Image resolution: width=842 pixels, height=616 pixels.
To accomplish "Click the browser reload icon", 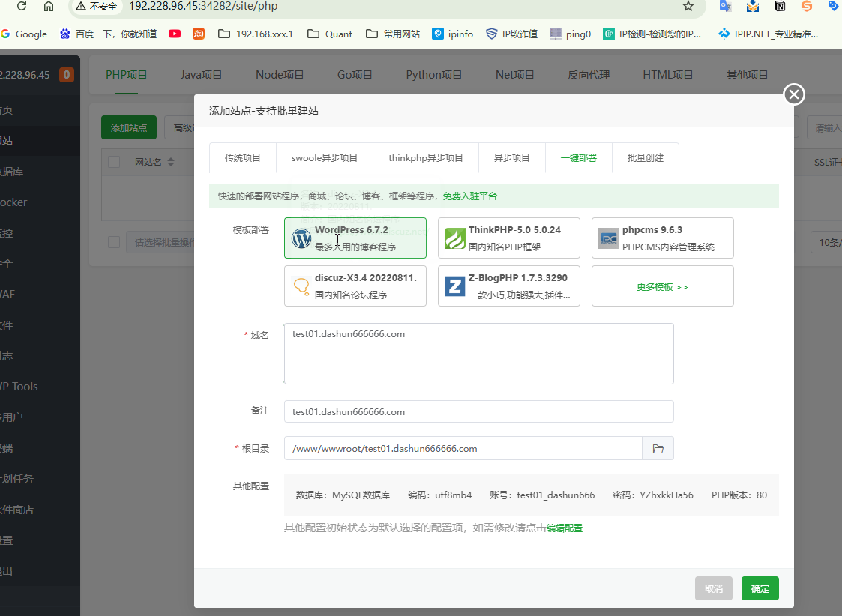I will 22,7.
